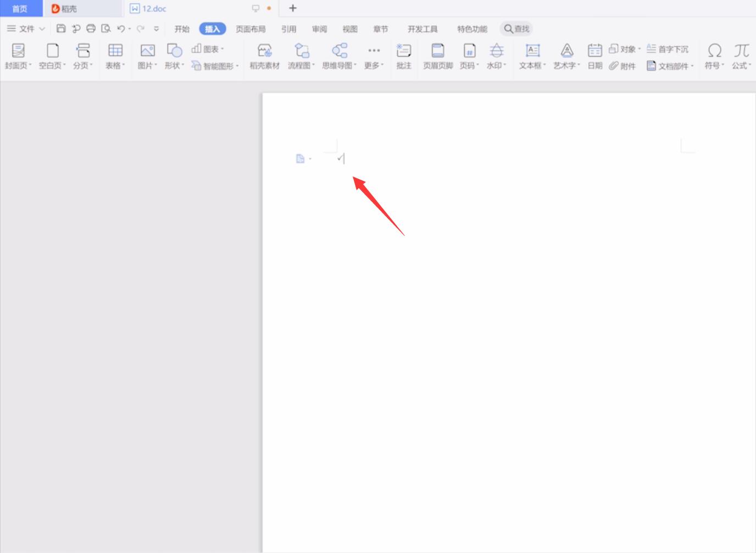
Task: Redo the last action
Action: point(141,29)
